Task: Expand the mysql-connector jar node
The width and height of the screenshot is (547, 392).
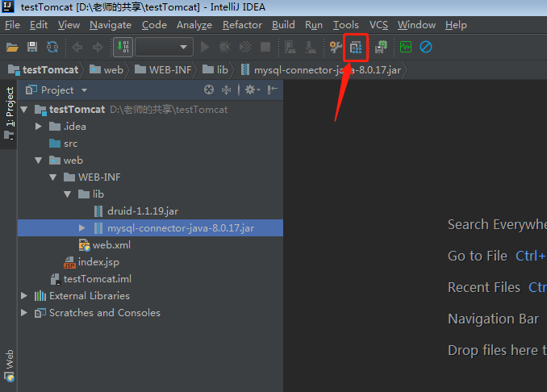Action: click(x=82, y=228)
